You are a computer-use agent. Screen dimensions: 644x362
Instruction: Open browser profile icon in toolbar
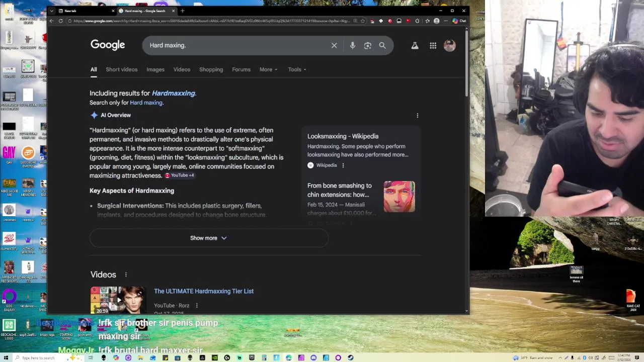click(437, 21)
